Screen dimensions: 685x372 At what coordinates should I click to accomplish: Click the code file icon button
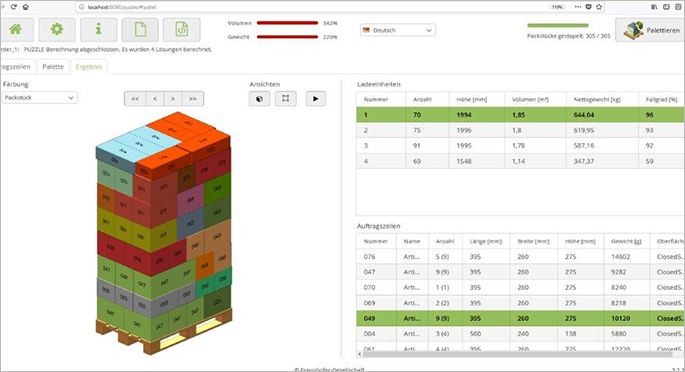coord(182,30)
